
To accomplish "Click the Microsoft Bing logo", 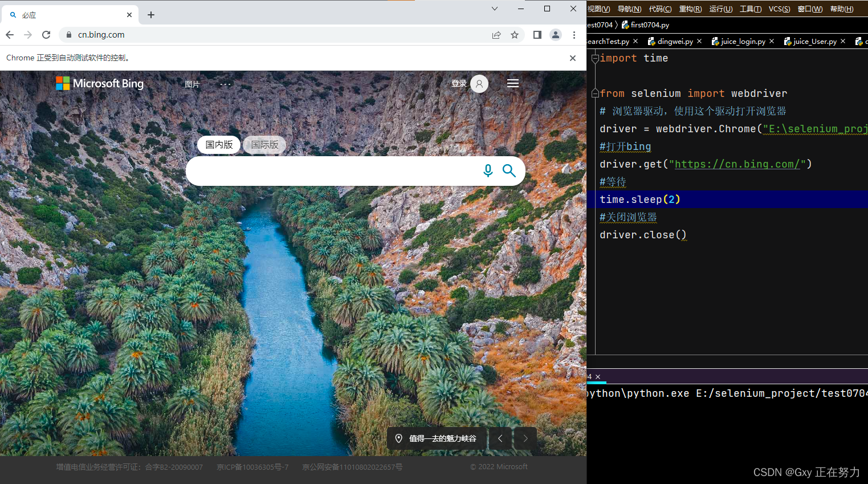I will tap(99, 83).
